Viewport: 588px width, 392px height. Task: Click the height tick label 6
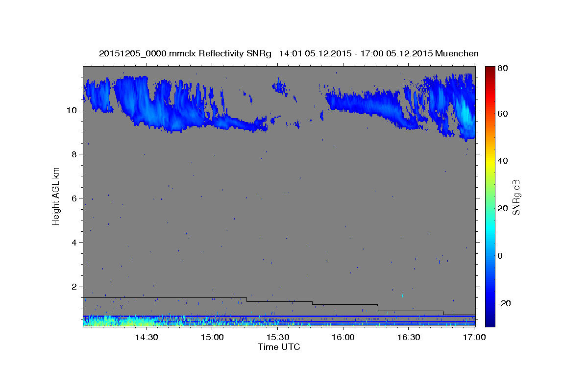pos(74,198)
